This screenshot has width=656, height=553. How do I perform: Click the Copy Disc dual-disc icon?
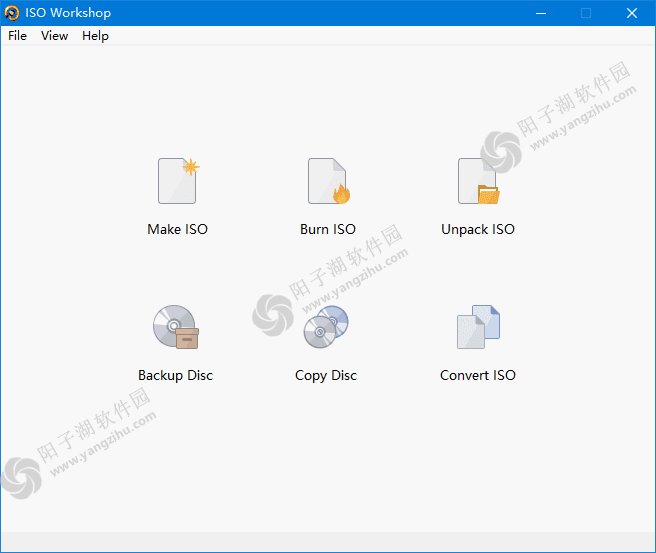(x=326, y=327)
